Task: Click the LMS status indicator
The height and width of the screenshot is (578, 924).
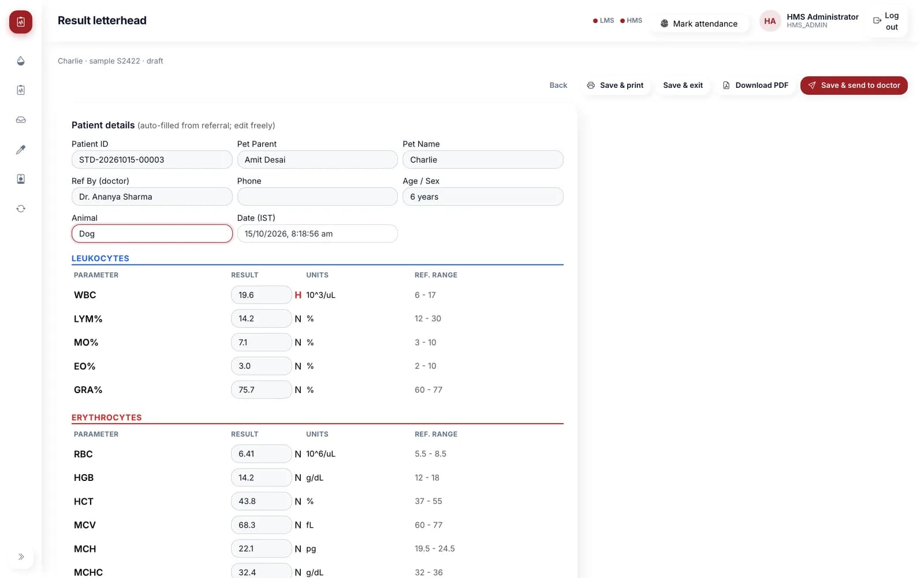Action: tap(603, 20)
